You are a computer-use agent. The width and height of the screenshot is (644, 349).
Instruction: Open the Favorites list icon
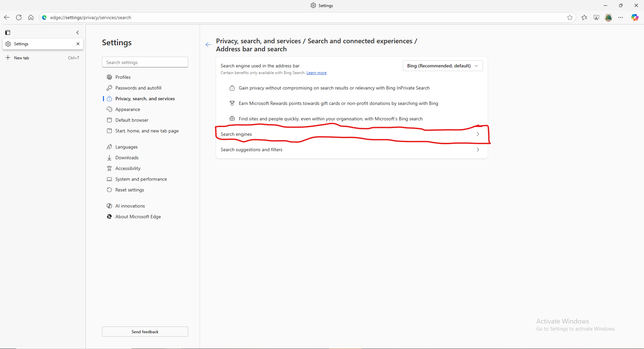tap(584, 17)
